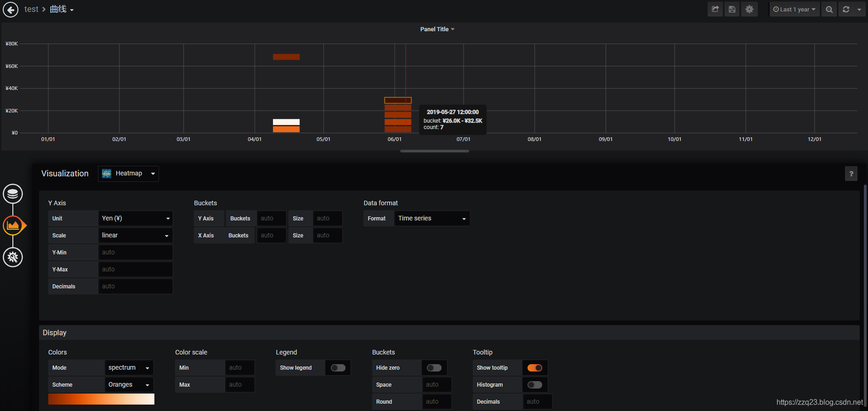868x411 pixels.
Task: Click the Y Axis bucket Size input
Action: click(x=328, y=219)
